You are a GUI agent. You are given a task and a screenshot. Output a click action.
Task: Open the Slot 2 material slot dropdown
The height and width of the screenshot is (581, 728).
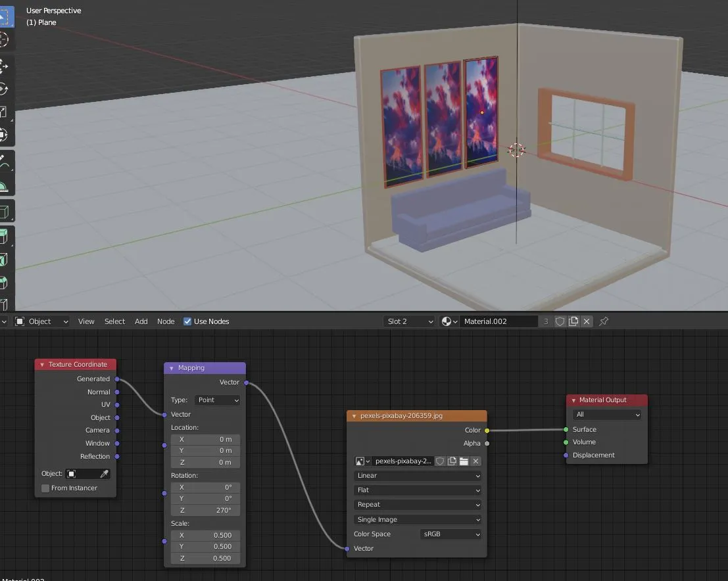(x=409, y=321)
